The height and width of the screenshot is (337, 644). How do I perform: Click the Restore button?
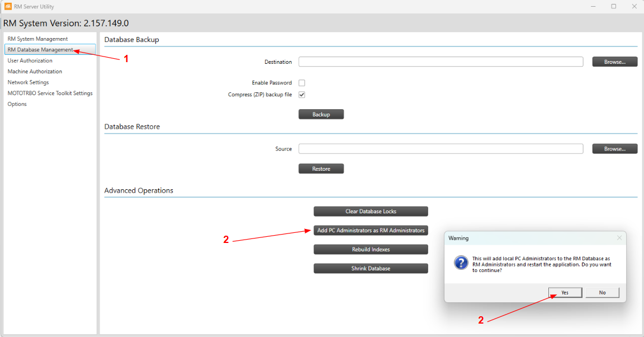(321, 168)
